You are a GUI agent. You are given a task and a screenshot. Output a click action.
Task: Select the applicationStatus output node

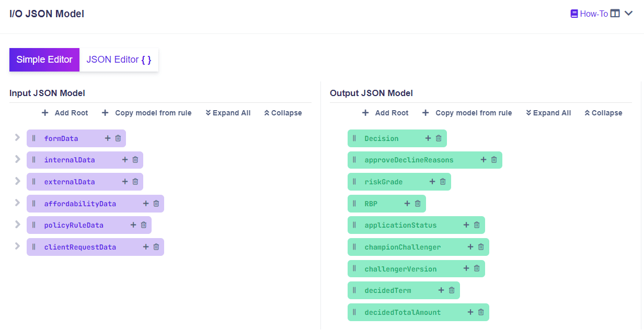click(x=400, y=225)
